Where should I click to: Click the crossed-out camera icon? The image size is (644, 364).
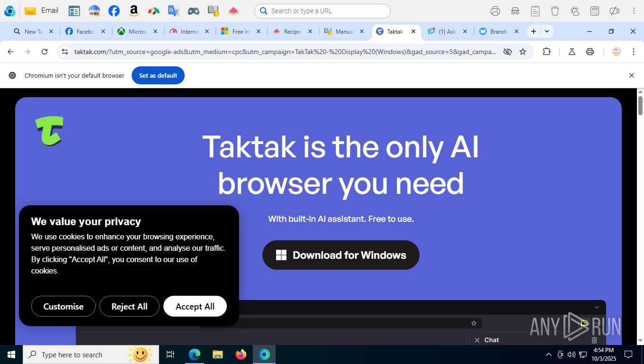(615, 11)
